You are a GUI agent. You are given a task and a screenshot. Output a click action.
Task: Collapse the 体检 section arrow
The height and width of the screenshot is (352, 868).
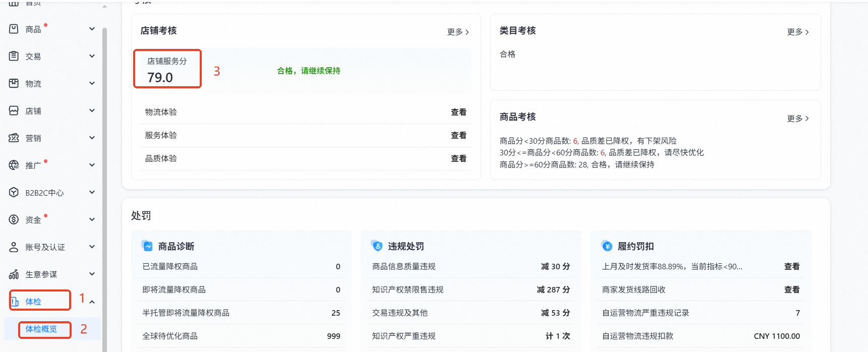click(x=92, y=302)
